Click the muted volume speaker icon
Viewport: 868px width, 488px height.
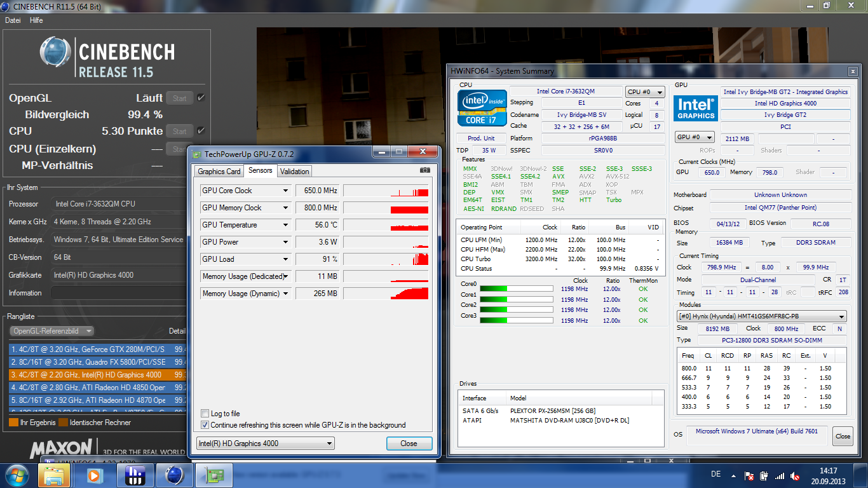click(x=795, y=475)
